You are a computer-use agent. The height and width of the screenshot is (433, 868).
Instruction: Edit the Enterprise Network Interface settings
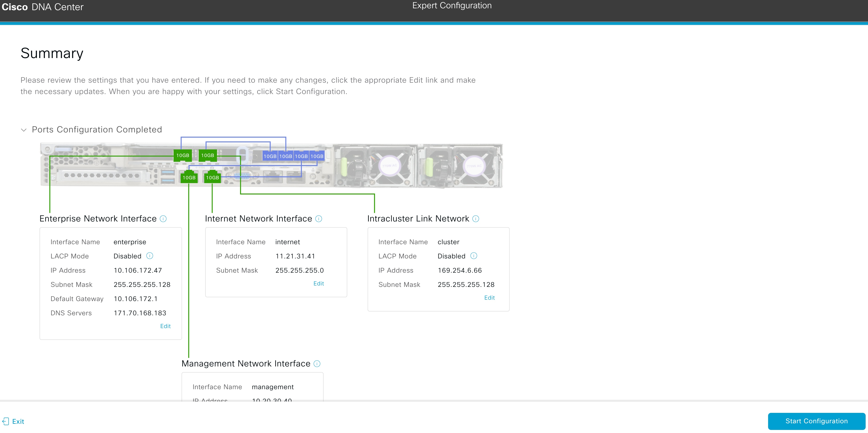click(x=165, y=326)
